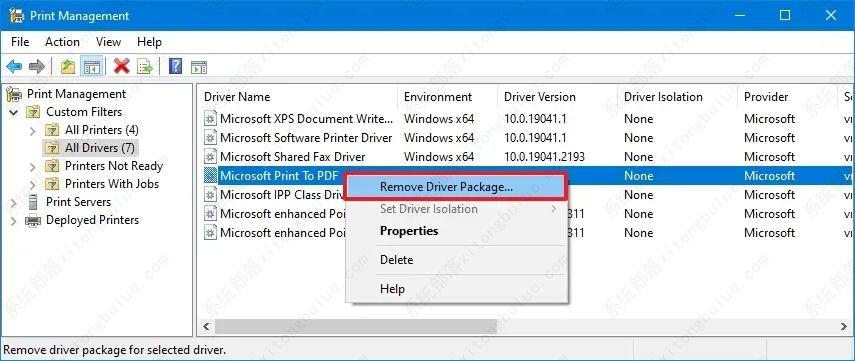This screenshot has width=855, height=361.
Task: Click the All Drivers filter icon
Action: coord(52,148)
